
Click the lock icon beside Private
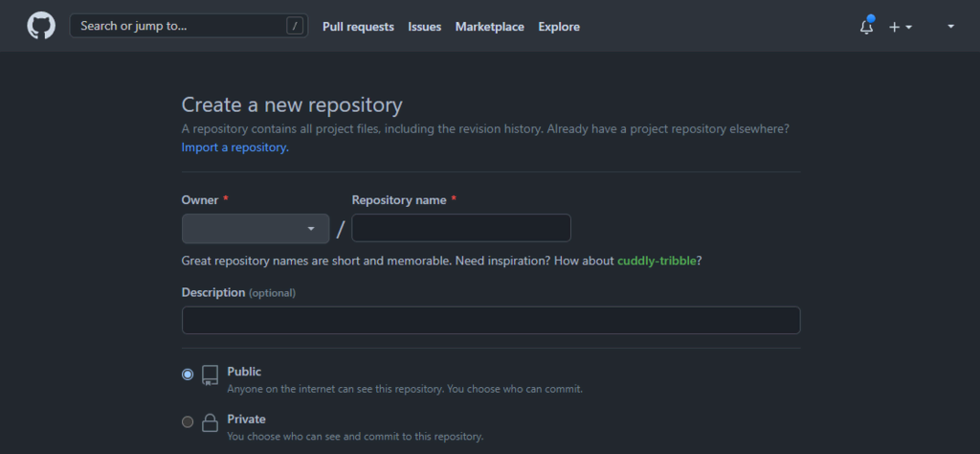click(210, 422)
